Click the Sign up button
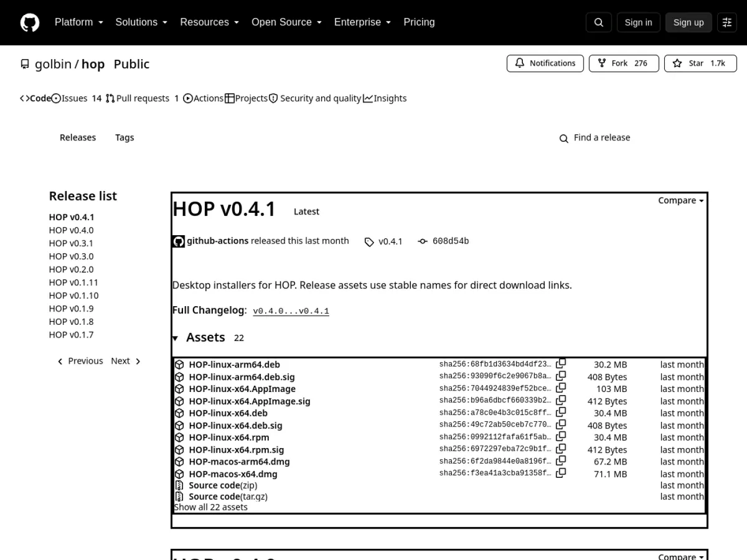The height and width of the screenshot is (560, 747). 688,22
